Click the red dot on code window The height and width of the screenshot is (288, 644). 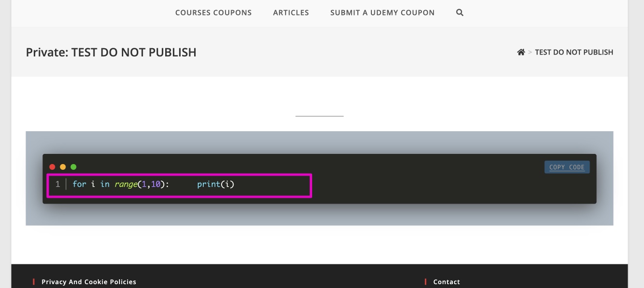pos(53,167)
